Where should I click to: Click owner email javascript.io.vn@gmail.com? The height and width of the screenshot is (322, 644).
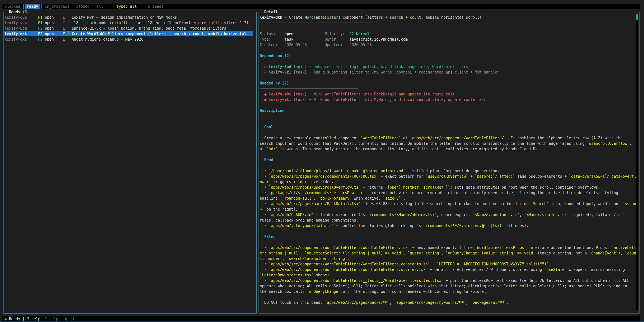[x=378, y=39]
